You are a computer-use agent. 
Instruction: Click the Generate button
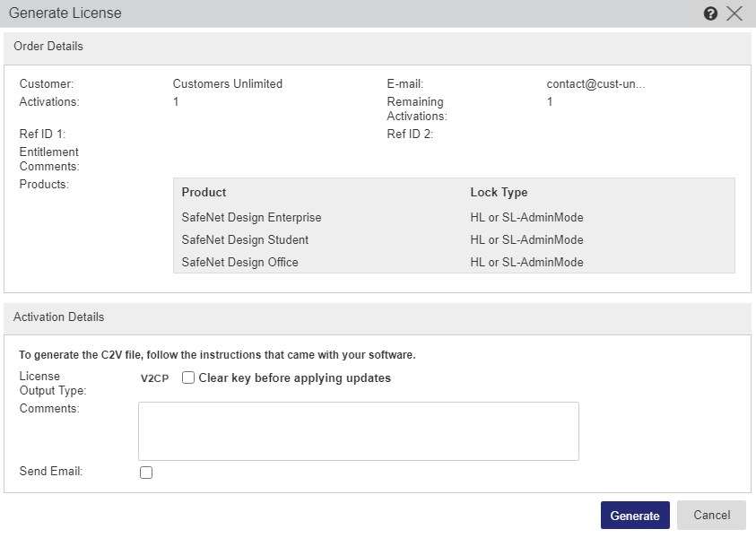[635, 516]
